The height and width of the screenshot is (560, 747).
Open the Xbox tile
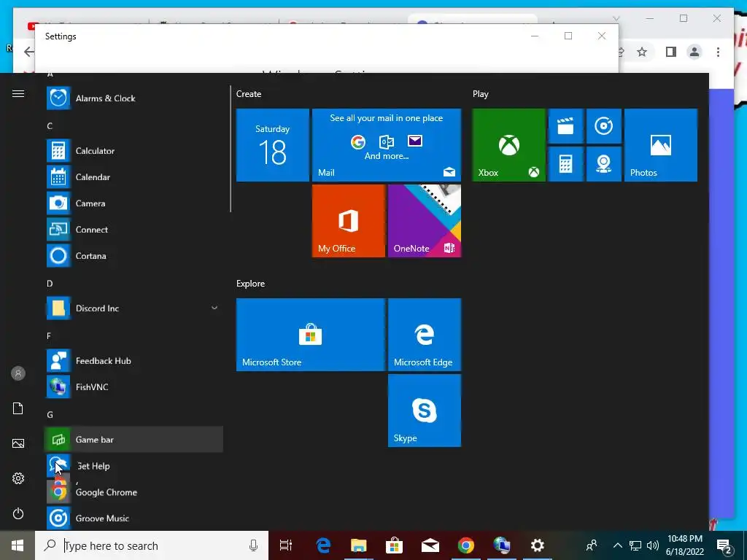(x=508, y=145)
